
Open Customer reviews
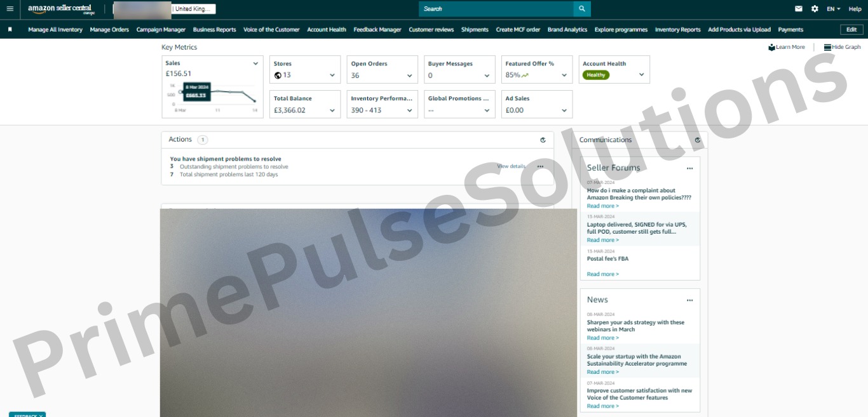pos(431,29)
